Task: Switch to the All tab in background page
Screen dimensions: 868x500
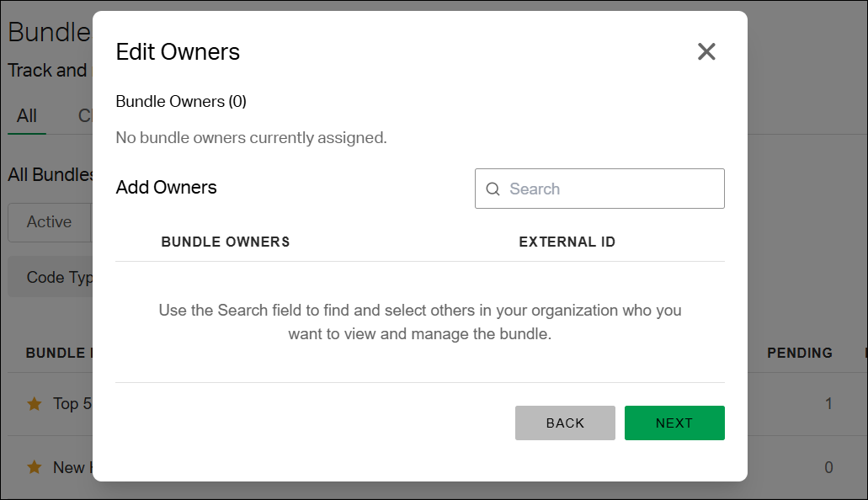Action: click(27, 115)
